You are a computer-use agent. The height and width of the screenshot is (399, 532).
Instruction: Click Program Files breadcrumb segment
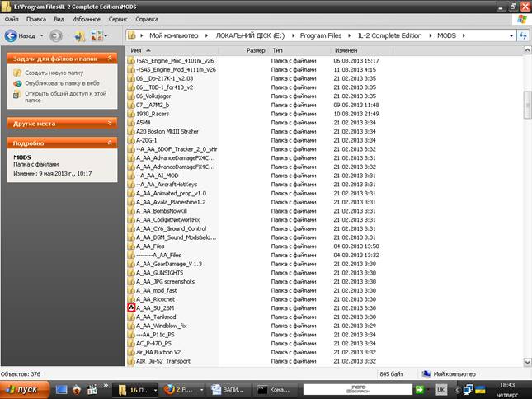pyautogui.click(x=321, y=35)
